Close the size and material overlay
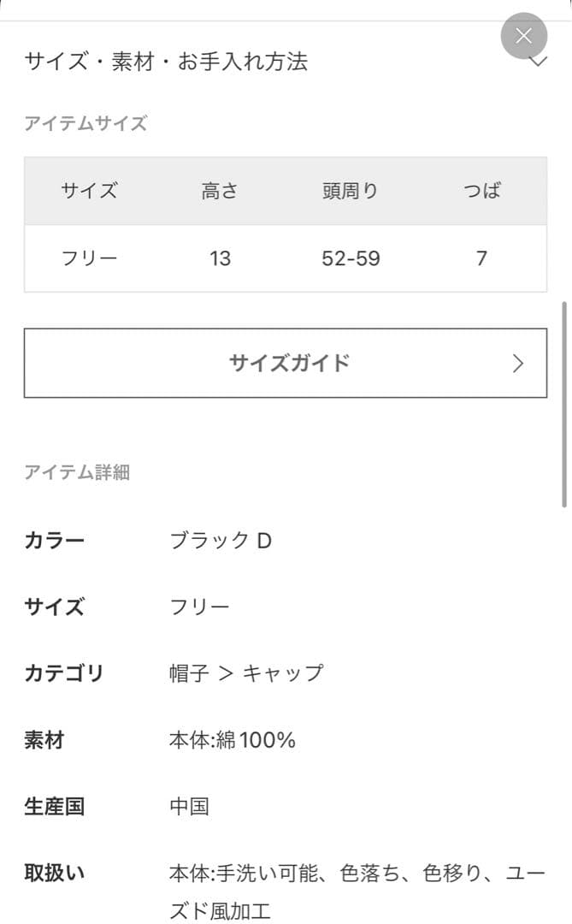The width and height of the screenshot is (572, 924). pyautogui.click(x=523, y=36)
